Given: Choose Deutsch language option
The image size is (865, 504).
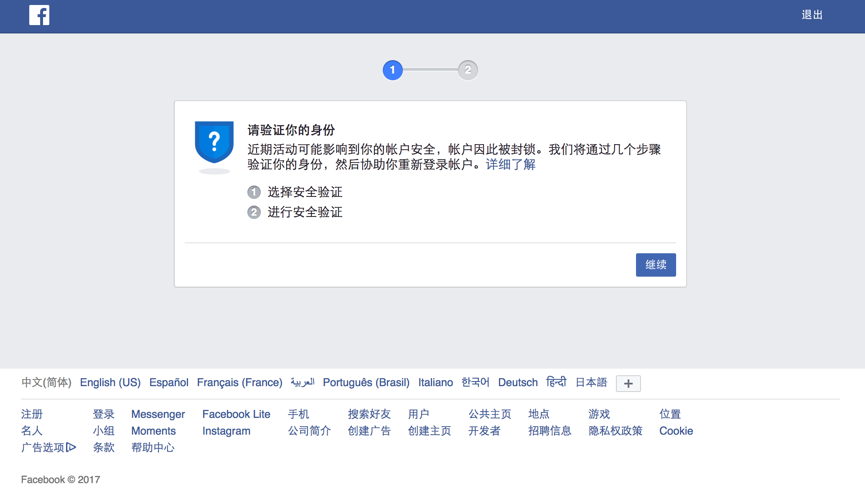Looking at the screenshot, I should (x=518, y=382).
